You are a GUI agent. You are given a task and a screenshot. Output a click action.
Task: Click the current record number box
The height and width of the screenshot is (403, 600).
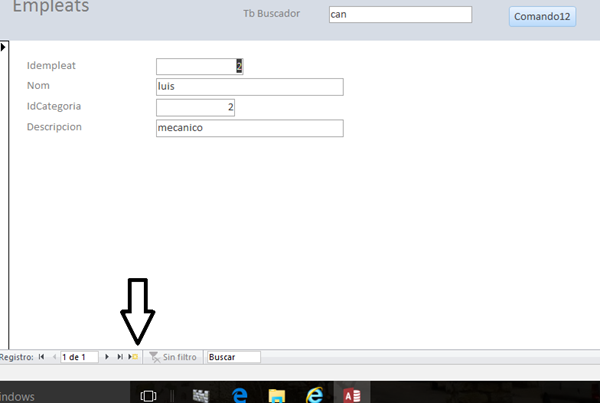click(x=79, y=357)
